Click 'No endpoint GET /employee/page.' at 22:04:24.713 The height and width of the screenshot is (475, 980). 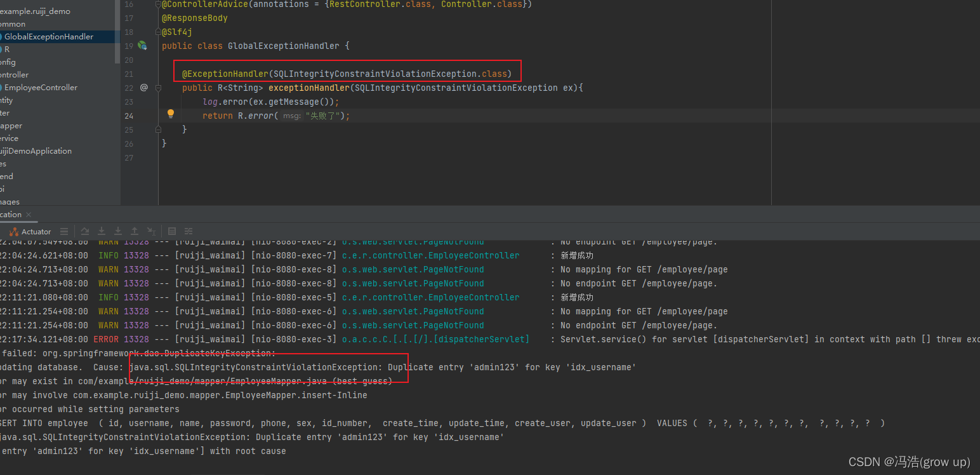coord(639,283)
